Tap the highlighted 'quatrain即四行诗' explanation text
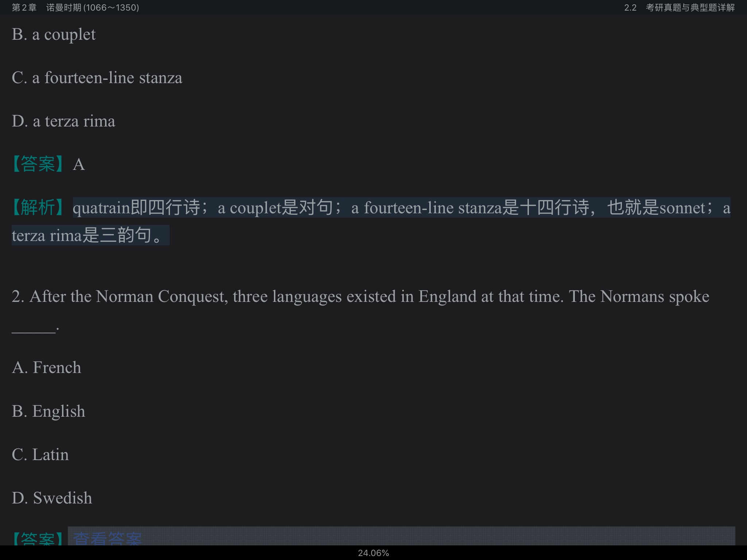Image resolution: width=747 pixels, height=560 pixels. coord(137,208)
